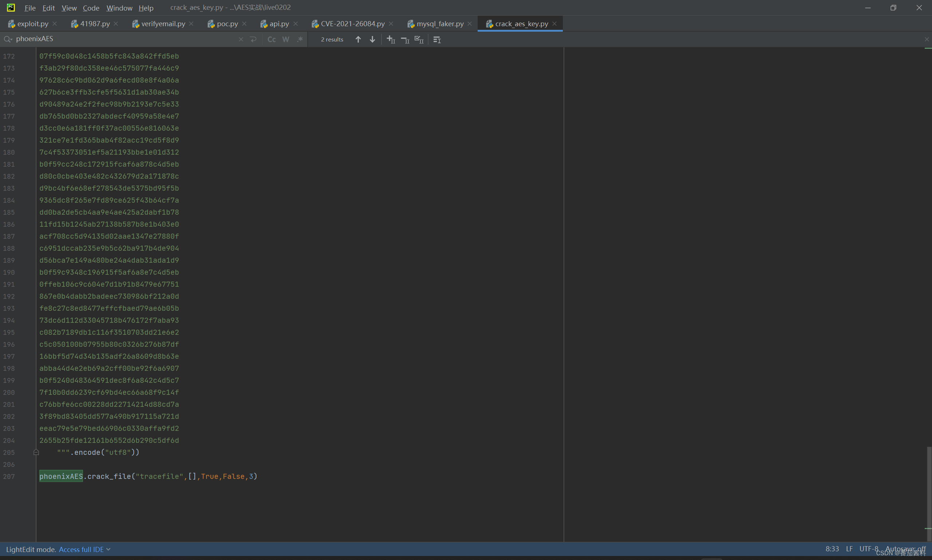
Task: Close the 41987.py tab
Action: 116,24
